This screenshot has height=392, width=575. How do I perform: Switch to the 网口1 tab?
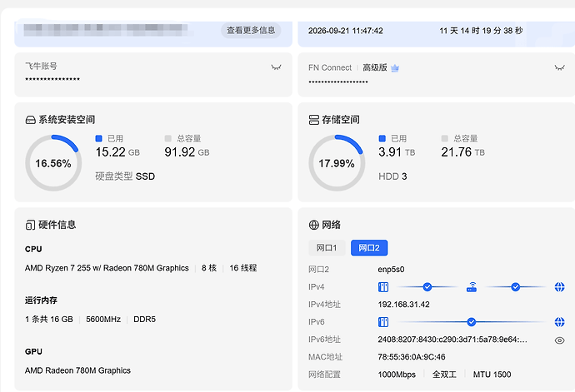click(x=327, y=248)
